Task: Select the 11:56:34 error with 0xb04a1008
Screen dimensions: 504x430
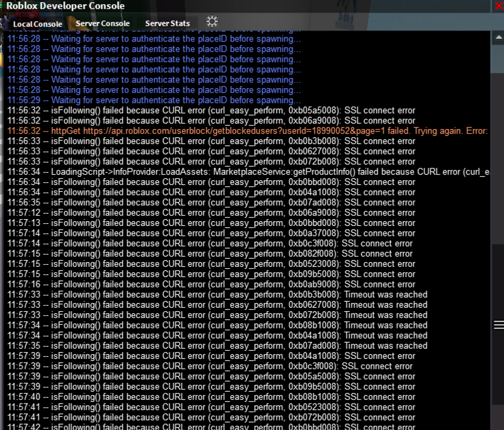Action: [211, 192]
